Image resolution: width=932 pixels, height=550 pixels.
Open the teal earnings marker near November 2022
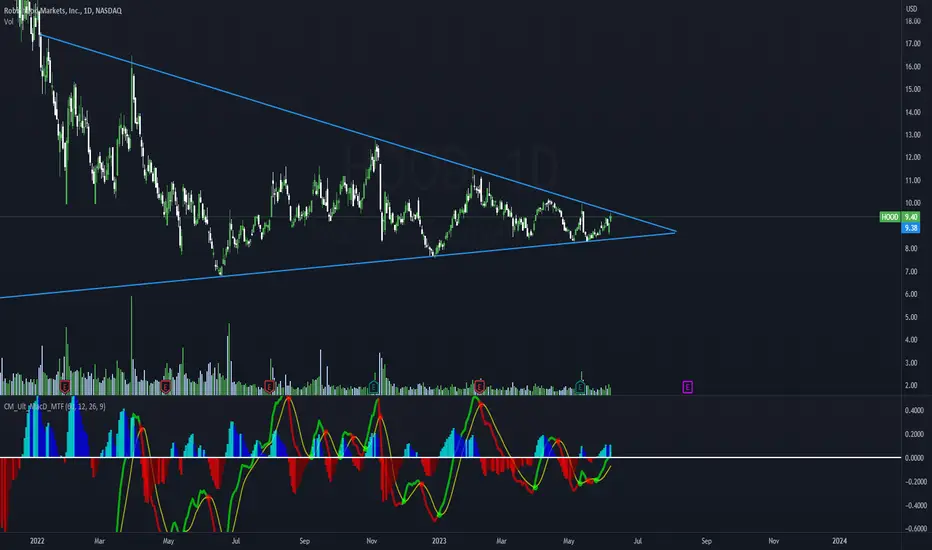click(x=373, y=387)
